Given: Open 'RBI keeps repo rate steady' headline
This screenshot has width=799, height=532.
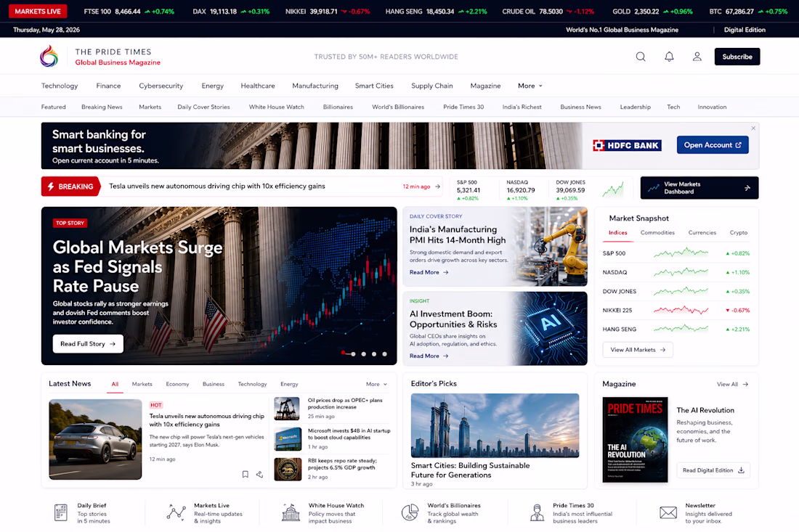Looking at the screenshot, I should 342,464.
